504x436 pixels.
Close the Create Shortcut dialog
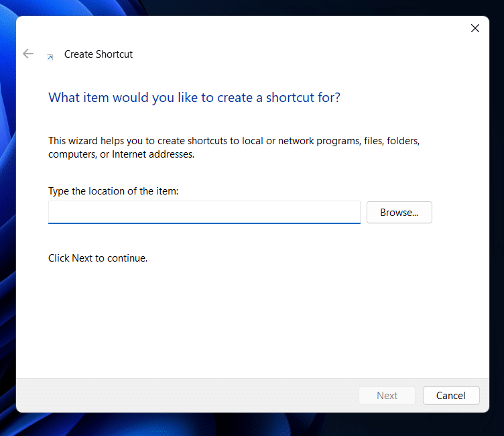point(475,28)
